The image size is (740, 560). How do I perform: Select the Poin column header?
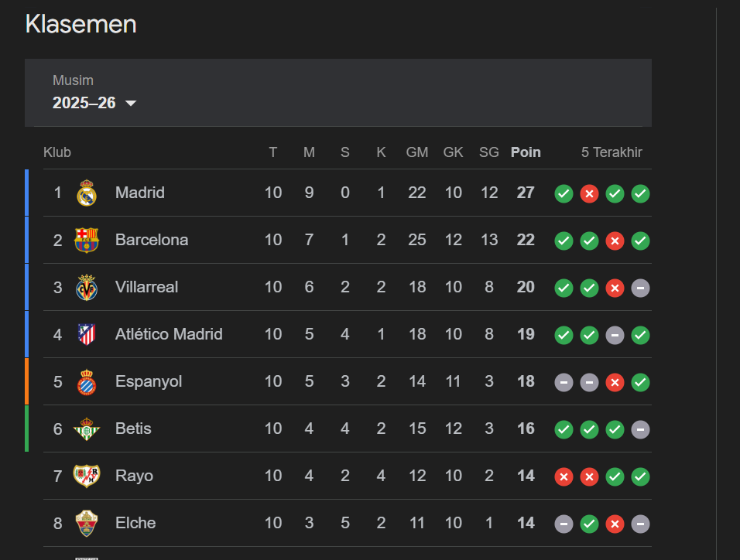[x=526, y=152]
